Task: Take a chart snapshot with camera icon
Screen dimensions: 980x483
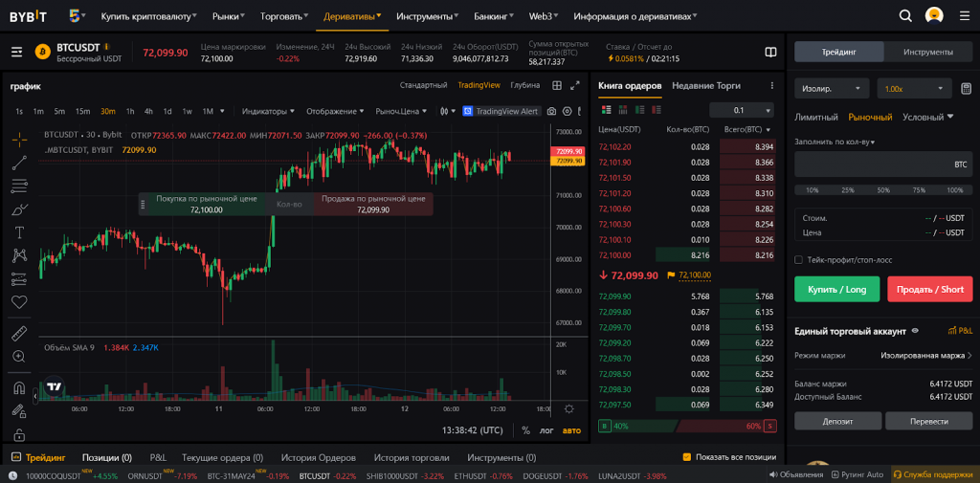Action: [552, 111]
